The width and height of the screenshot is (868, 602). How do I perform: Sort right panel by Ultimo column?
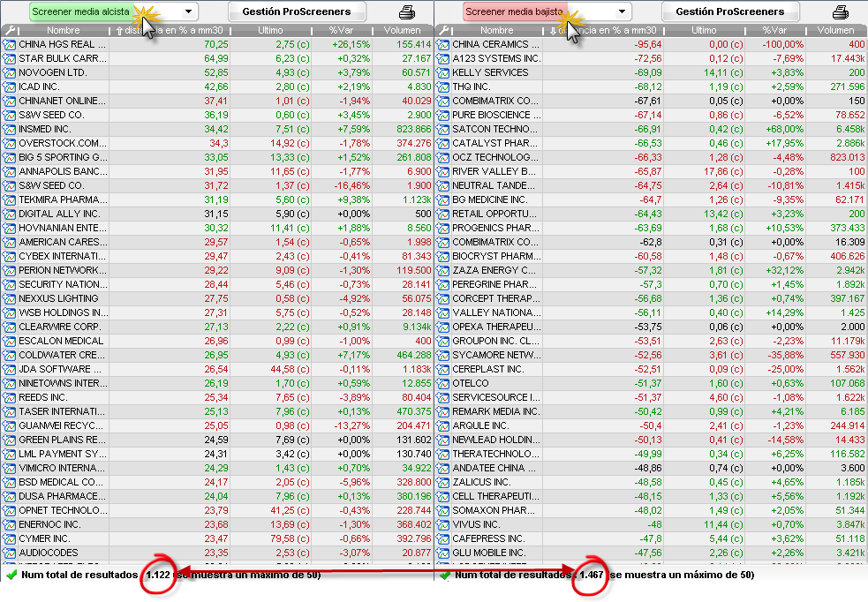704,30
